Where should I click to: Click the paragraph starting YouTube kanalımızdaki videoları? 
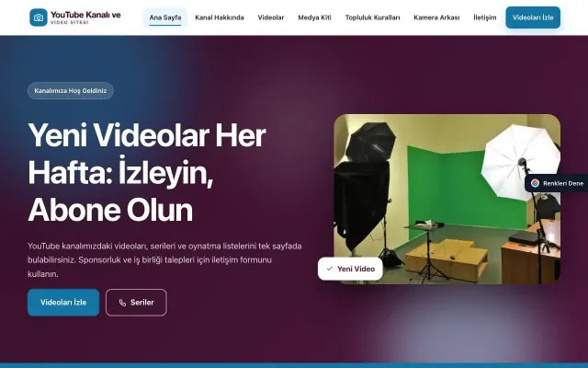click(x=164, y=259)
